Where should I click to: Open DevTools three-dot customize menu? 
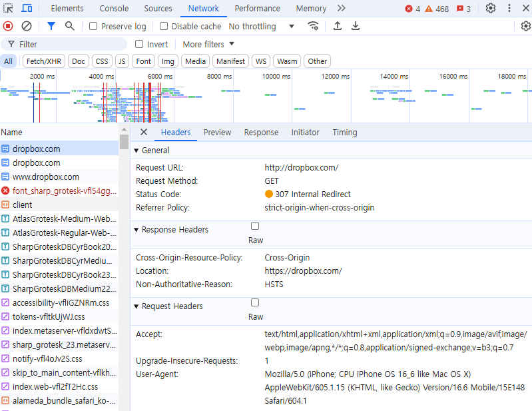pyautogui.click(x=509, y=8)
